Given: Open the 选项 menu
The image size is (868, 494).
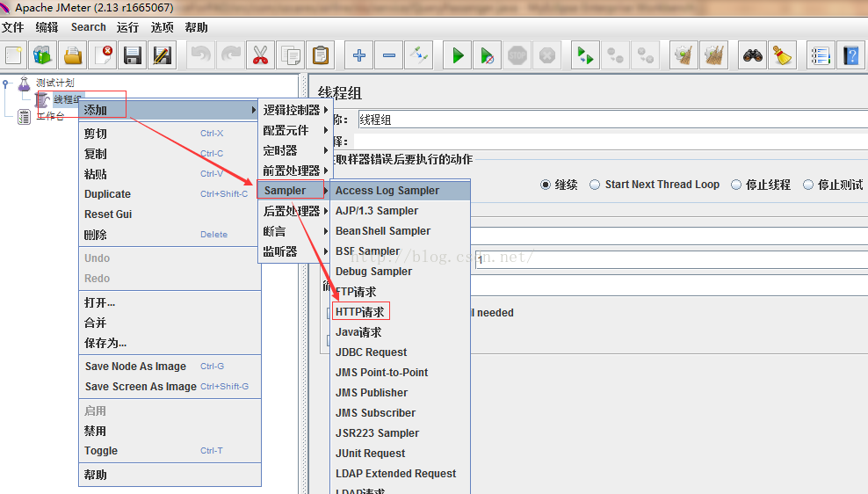Looking at the screenshot, I should [163, 27].
